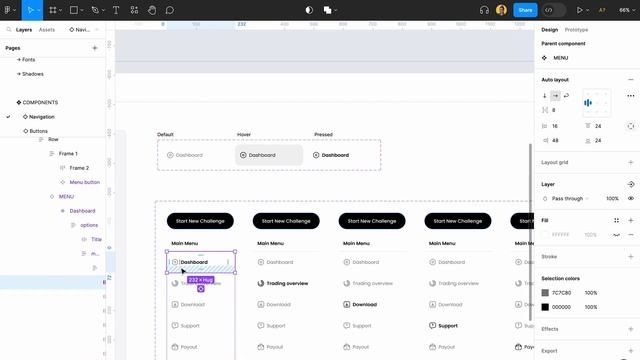The height and width of the screenshot is (360, 640).
Task: Switch to Prototype tab
Action: [x=576, y=29]
